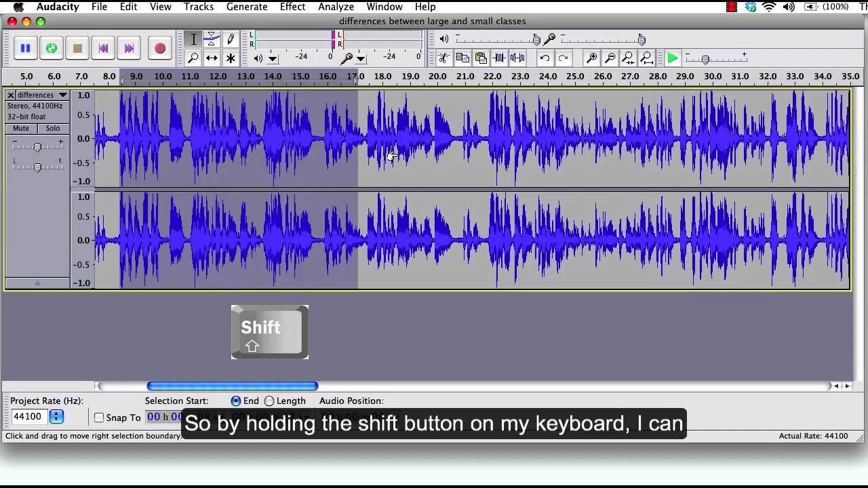The width and height of the screenshot is (868, 488).
Task: Open the View menu
Action: click(x=160, y=7)
